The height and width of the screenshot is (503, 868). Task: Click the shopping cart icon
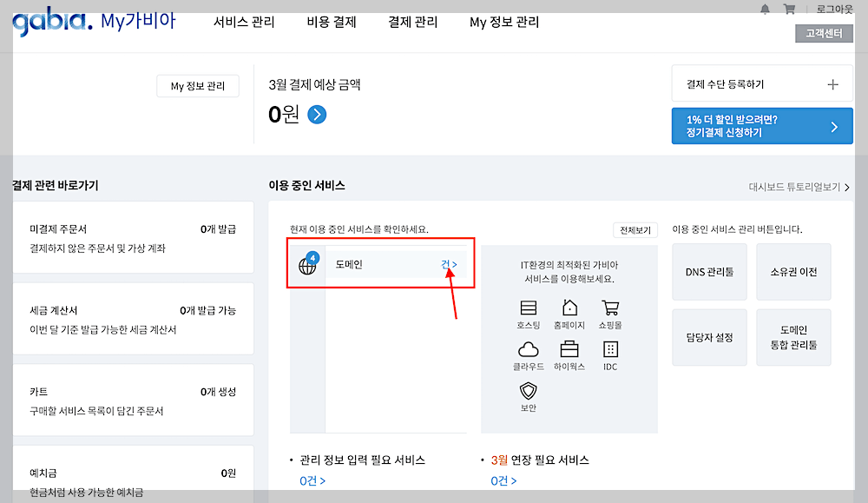click(790, 9)
